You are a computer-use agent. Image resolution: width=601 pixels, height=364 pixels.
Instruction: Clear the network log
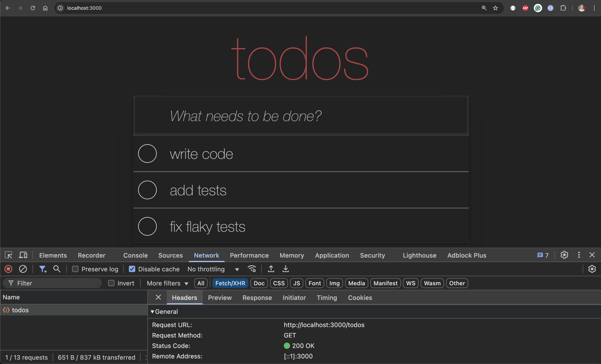pos(23,269)
